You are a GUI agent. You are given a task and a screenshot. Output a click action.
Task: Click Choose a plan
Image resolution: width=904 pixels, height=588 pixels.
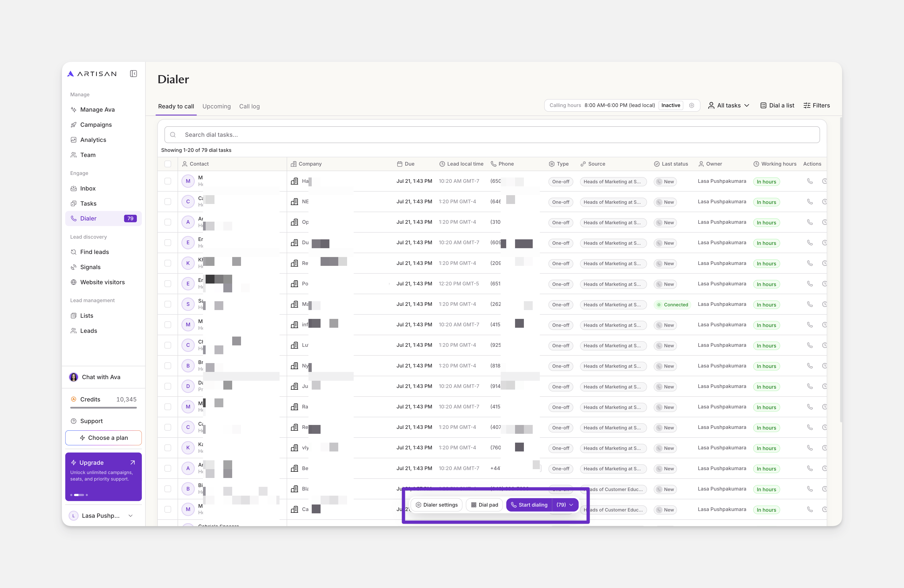103,438
